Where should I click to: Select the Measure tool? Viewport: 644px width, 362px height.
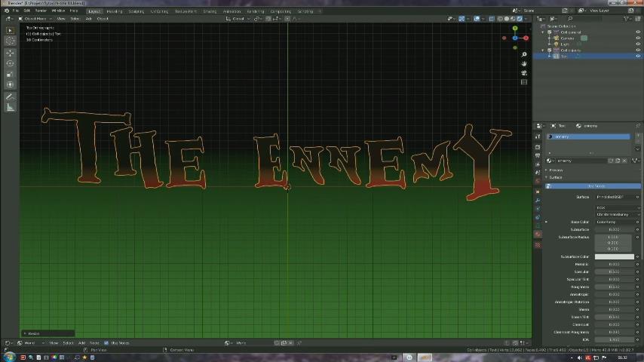(10, 107)
